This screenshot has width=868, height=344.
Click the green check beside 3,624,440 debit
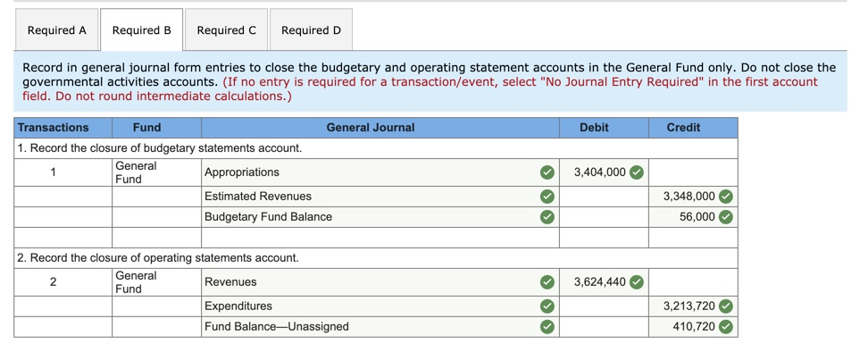[637, 282]
